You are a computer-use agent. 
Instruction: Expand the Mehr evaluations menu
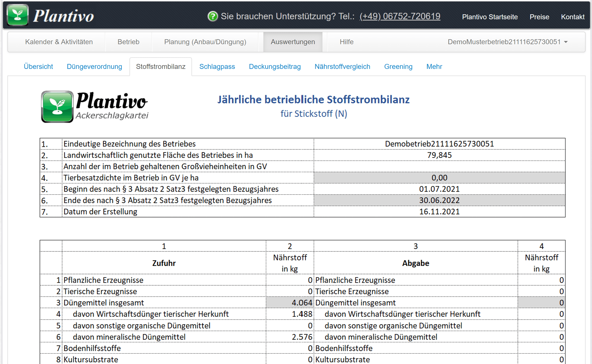pyautogui.click(x=434, y=66)
